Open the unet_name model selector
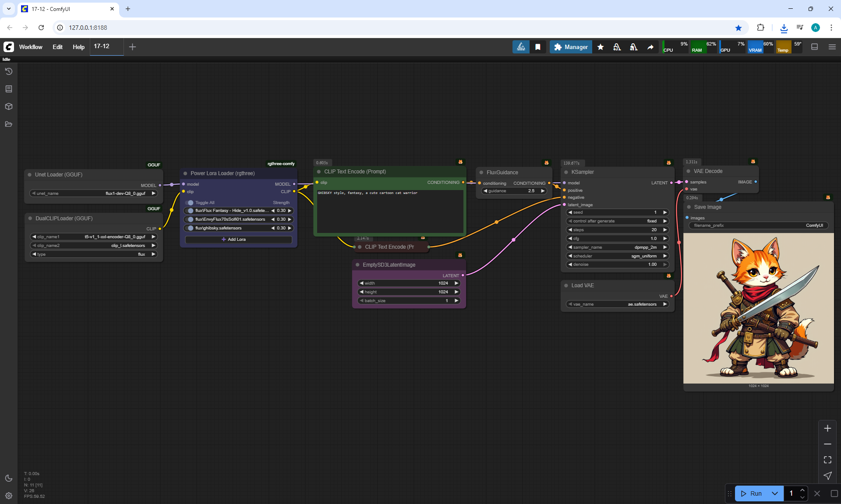The width and height of the screenshot is (841, 504). (x=94, y=193)
